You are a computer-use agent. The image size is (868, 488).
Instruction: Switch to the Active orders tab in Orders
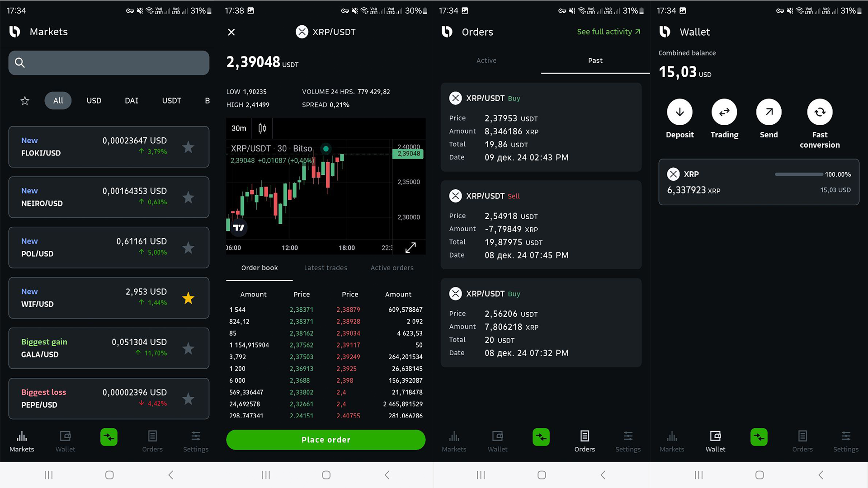(x=486, y=60)
